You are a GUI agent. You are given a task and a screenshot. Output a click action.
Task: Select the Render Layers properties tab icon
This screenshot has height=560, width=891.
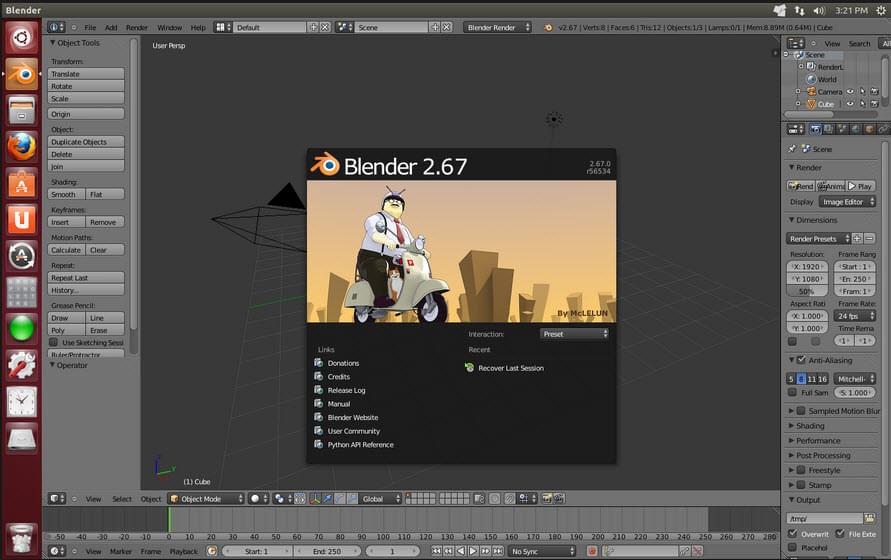pyautogui.click(x=828, y=129)
